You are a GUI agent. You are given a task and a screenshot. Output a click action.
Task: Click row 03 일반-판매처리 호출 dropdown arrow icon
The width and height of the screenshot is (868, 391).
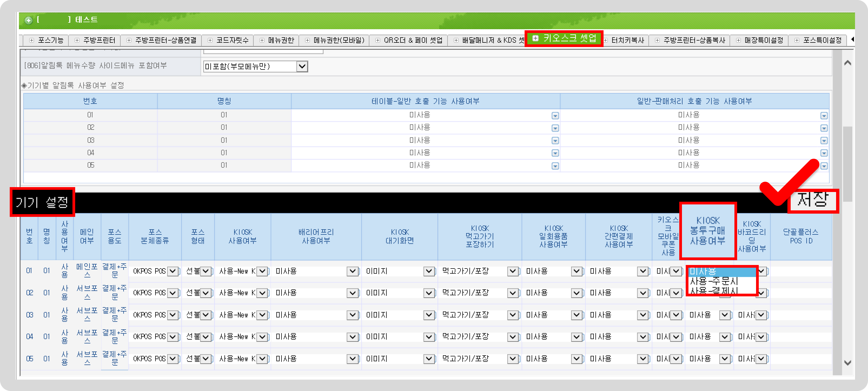click(824, 141)
